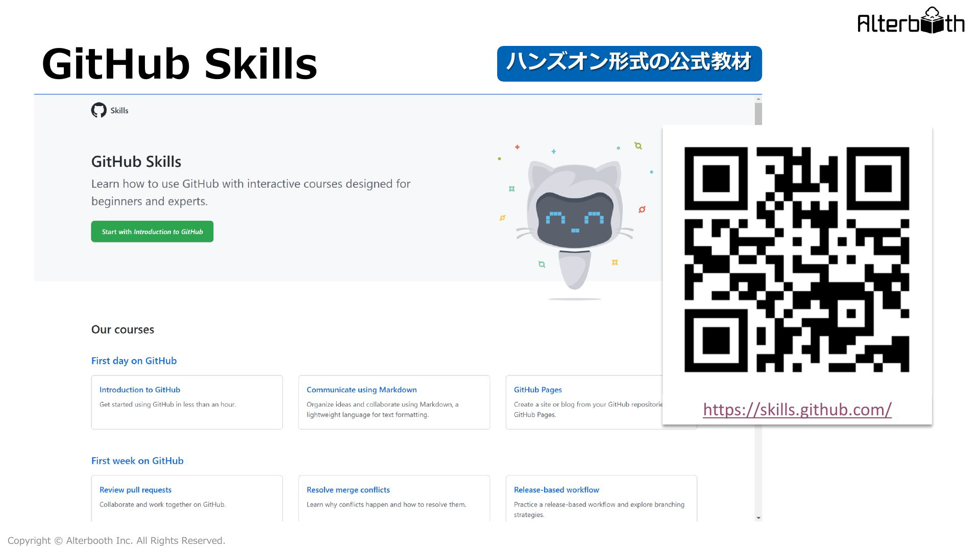Viewport: 980px width, 551px height.
Task: Click the vertical scrollbar thumb
Action: 758,114
